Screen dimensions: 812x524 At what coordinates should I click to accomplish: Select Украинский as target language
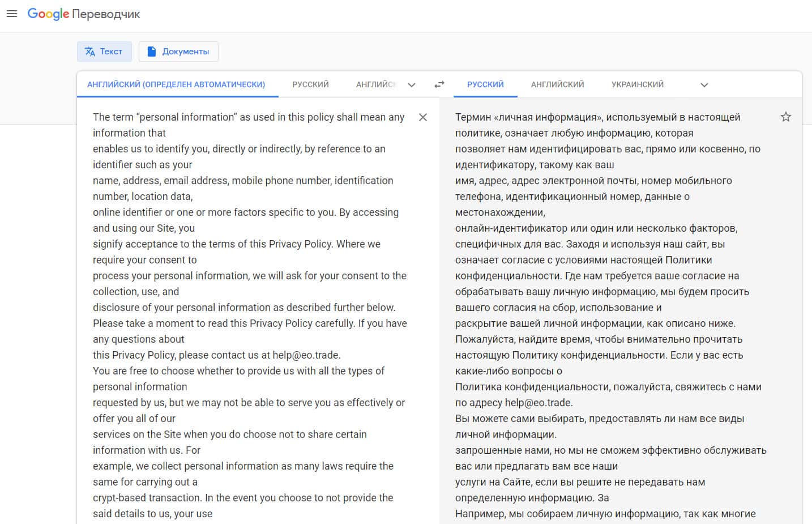637,84
